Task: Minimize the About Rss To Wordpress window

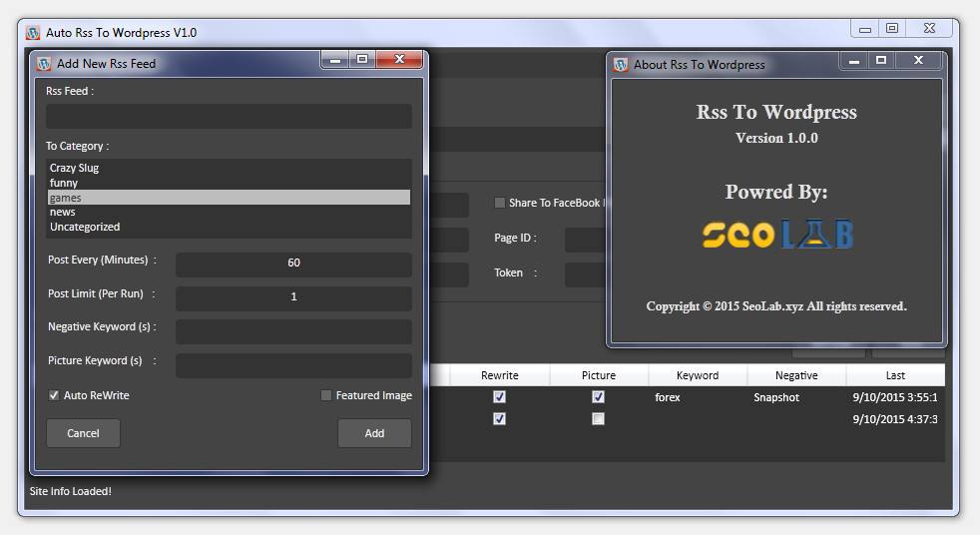Action: tap(853, 61)
